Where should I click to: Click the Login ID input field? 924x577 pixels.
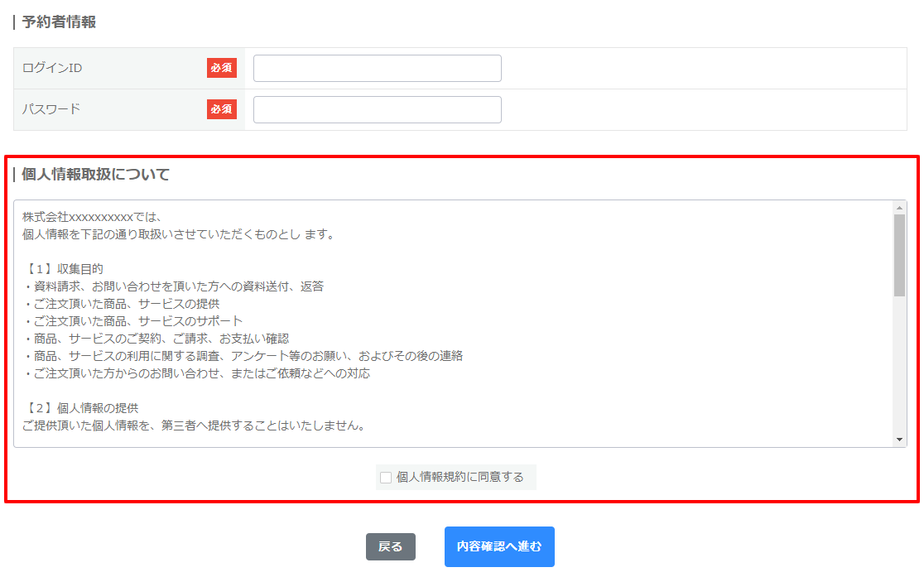tap(377, 69)
